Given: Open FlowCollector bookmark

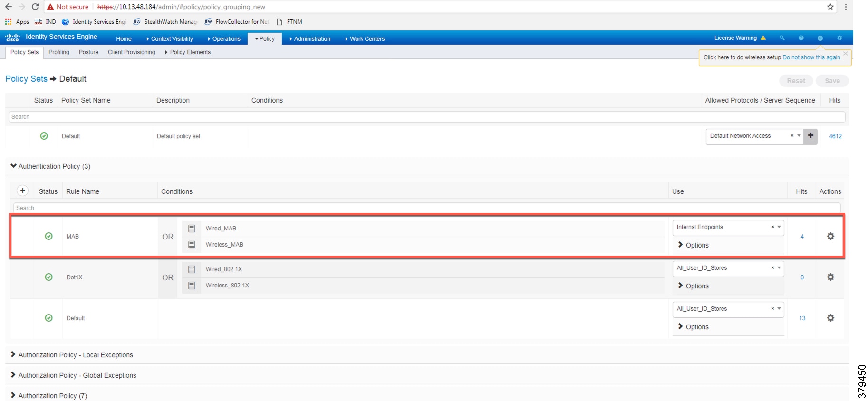Looking at the screenshot, I should tap(237, 22).
